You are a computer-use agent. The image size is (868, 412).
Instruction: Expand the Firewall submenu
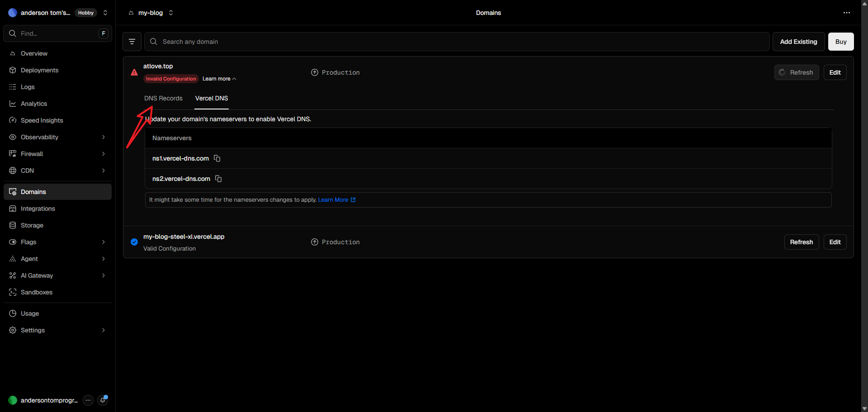[104, 154]
